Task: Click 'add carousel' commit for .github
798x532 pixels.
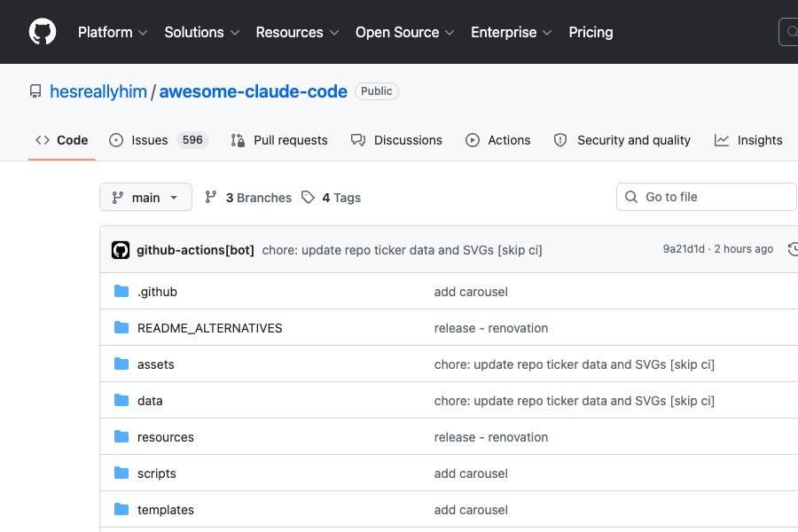Action: click(x=471, y=292)
